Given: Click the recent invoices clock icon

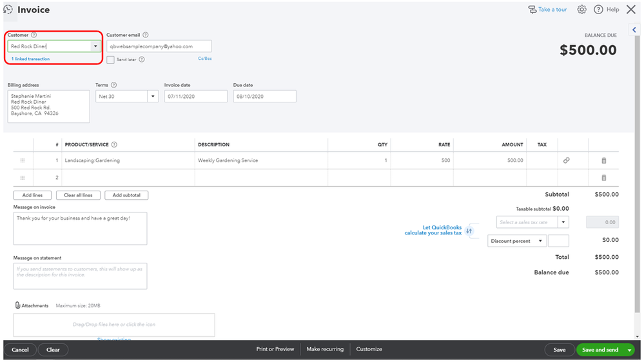Looking at the screenshot, I should (8, 10).
